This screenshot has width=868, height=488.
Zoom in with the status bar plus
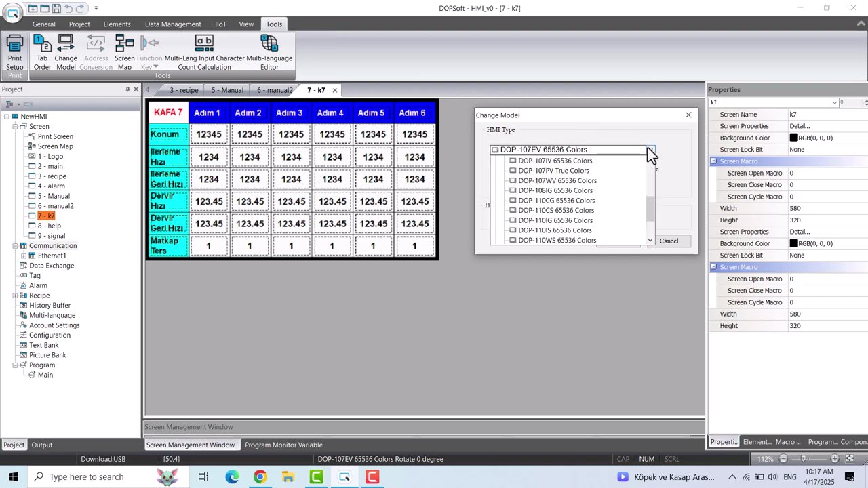pos(835,459)
